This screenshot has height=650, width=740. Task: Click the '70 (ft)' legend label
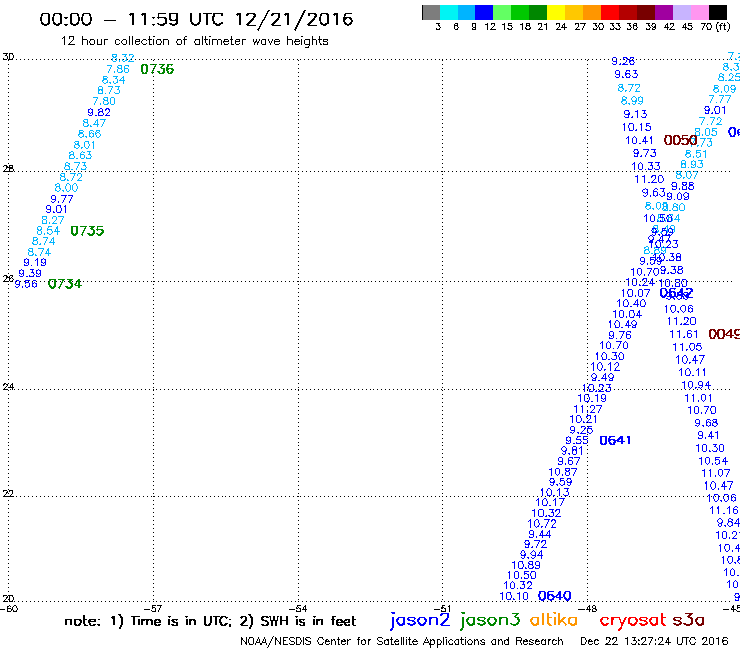[x=715, y=27]
